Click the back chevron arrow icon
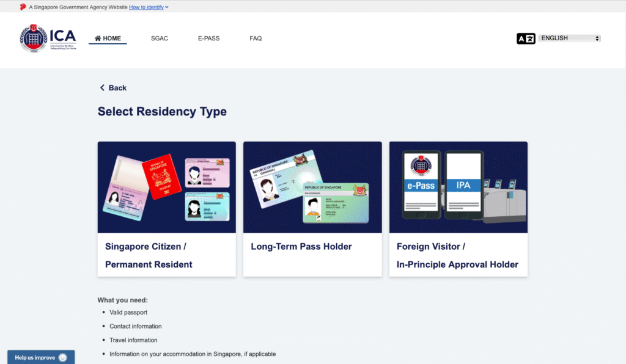 point(102,88)
